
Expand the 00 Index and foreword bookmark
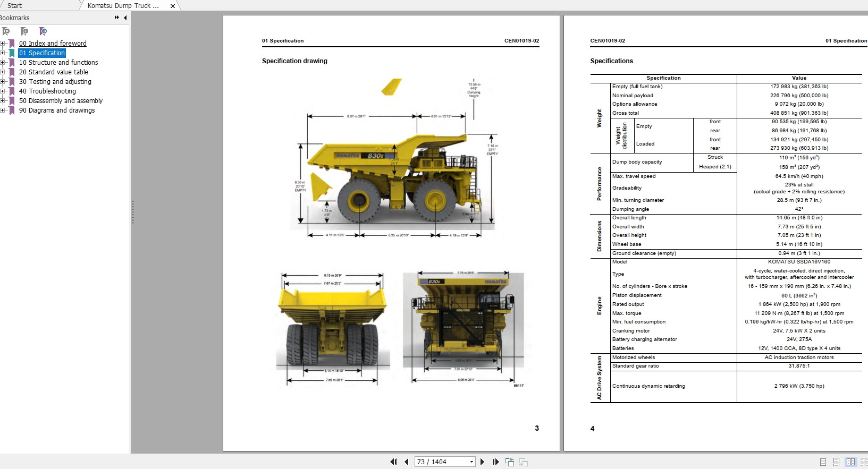3,44
